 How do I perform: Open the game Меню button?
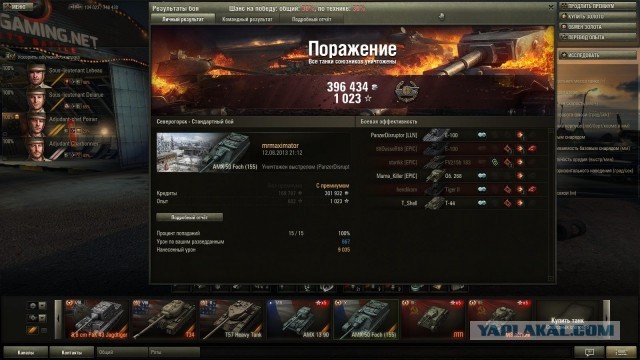click(18, 7)
